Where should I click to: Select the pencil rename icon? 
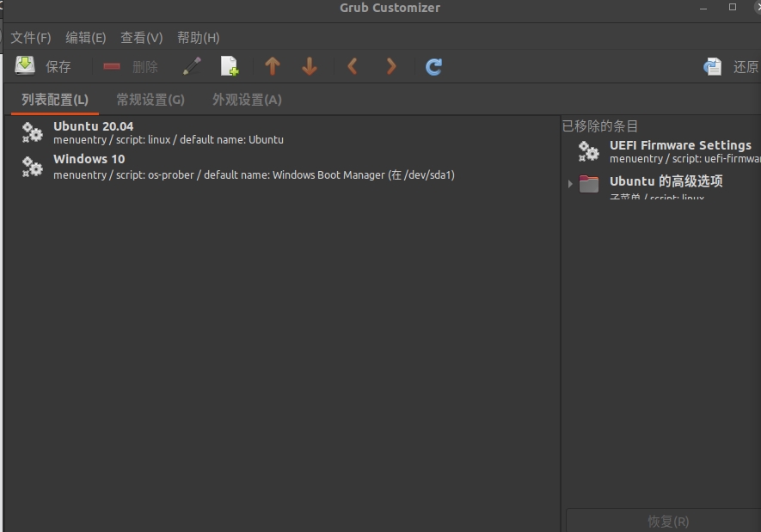click(x=190, y=65)
